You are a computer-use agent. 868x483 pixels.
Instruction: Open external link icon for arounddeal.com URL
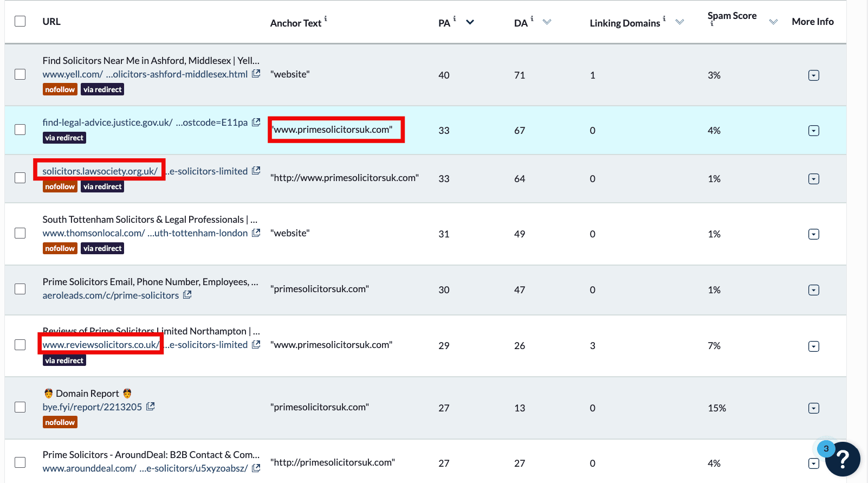pos(256,468)
